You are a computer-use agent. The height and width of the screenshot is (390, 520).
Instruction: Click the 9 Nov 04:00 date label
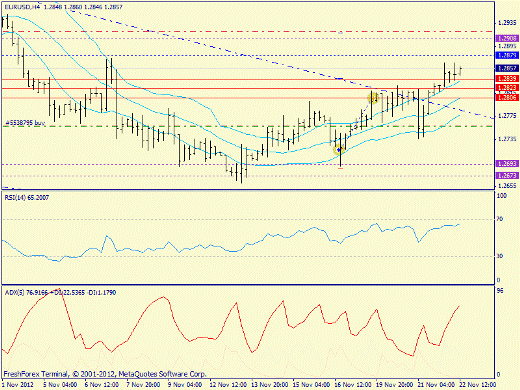click(185, 385)
